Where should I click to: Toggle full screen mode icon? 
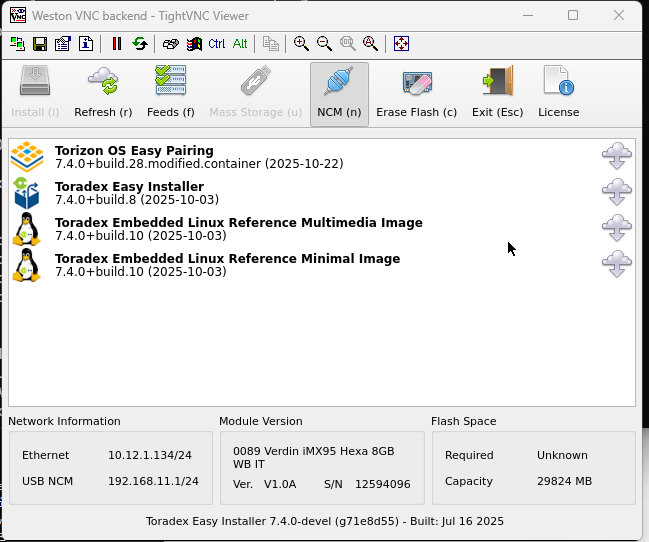401,44
